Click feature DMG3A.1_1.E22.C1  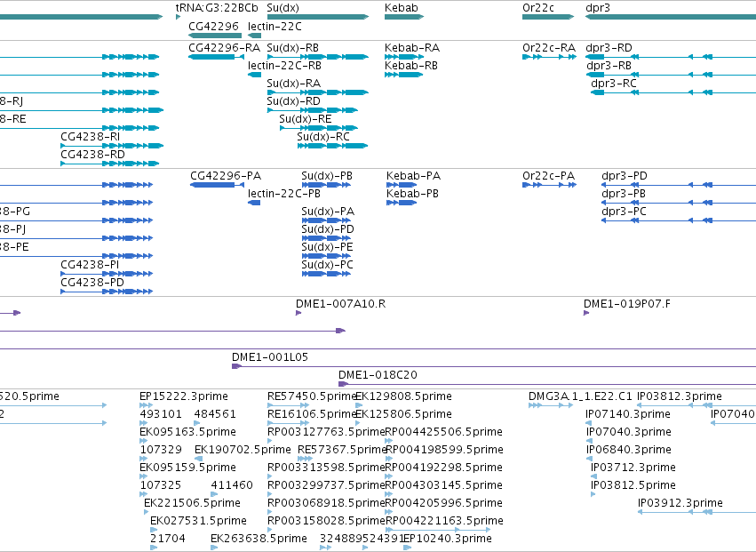553,406
